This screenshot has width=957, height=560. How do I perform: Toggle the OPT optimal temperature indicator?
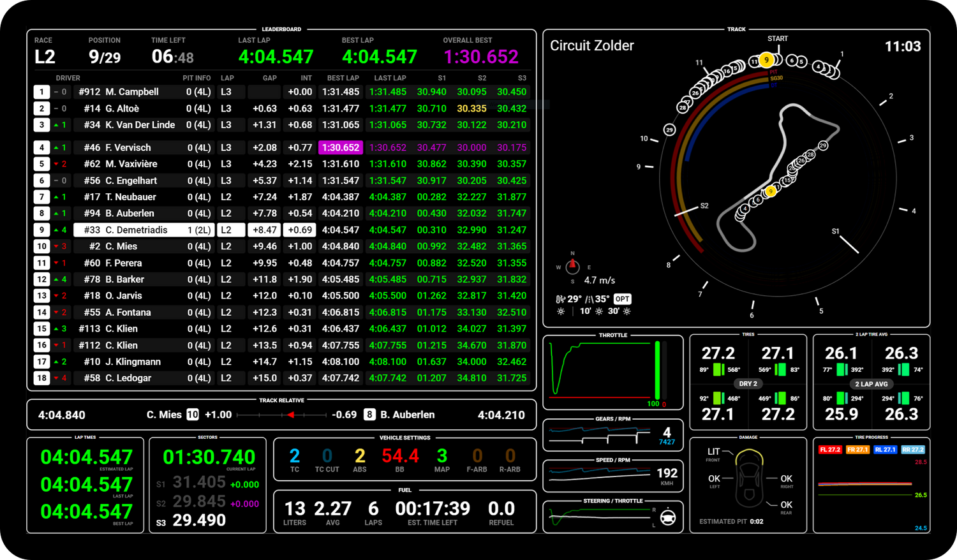pyautogui.click(x=621, y=298)
